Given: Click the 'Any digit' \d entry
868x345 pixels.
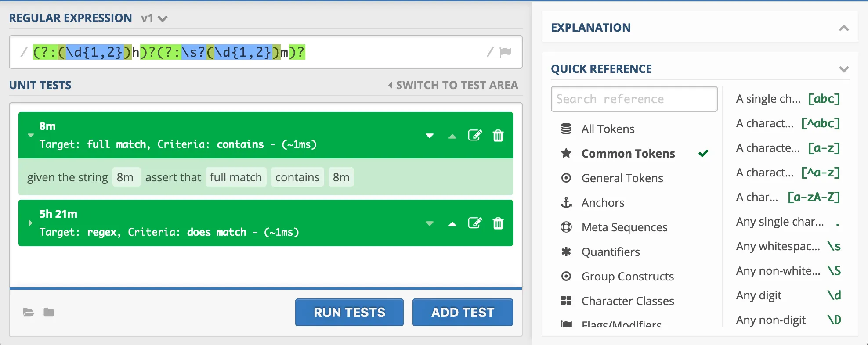Looking at the screenshot, I should 788,295.
